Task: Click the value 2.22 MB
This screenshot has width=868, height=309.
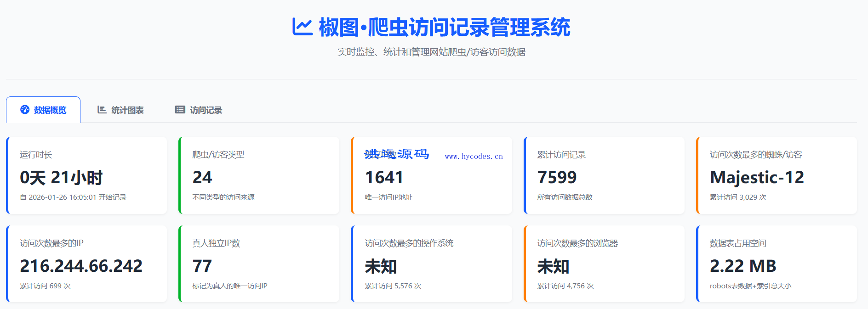Action: pyautogui.click(x=743, y=266)
